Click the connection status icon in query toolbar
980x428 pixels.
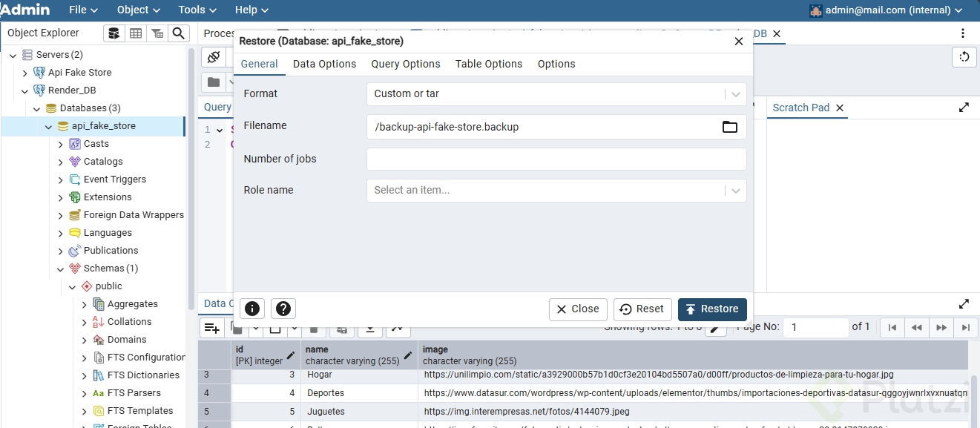click(214, 57)
